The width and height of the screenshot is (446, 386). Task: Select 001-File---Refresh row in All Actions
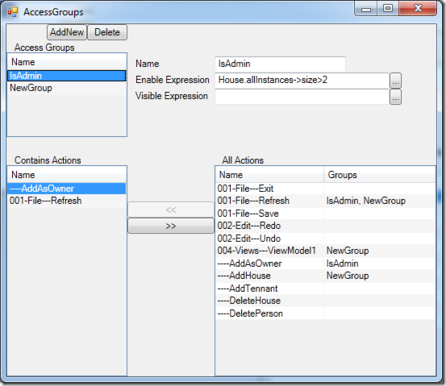(x=325, y=201)
